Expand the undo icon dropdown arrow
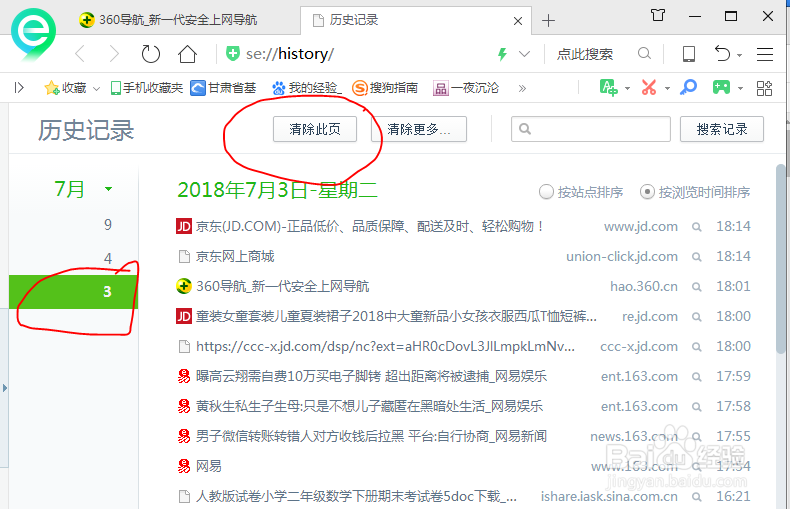 739,55
